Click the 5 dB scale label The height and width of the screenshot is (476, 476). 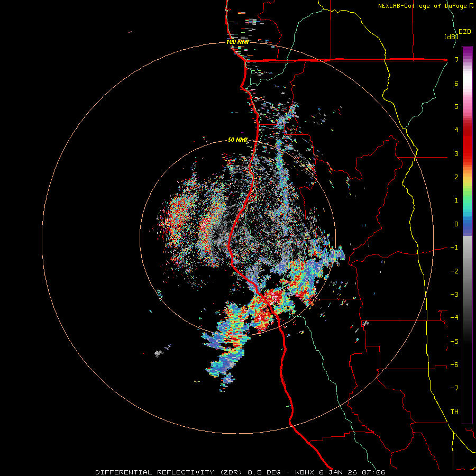point(456,106)
